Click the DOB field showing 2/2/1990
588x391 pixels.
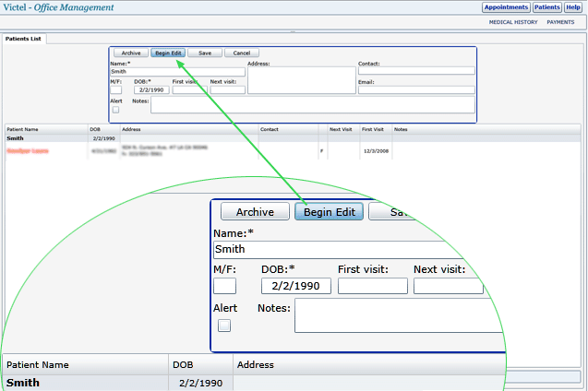click(x=151, y=89)
